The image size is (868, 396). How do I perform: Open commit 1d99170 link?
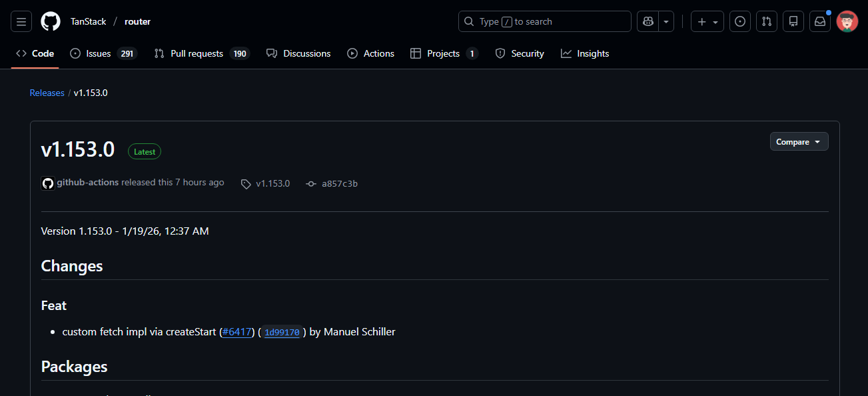pos(282,332)
